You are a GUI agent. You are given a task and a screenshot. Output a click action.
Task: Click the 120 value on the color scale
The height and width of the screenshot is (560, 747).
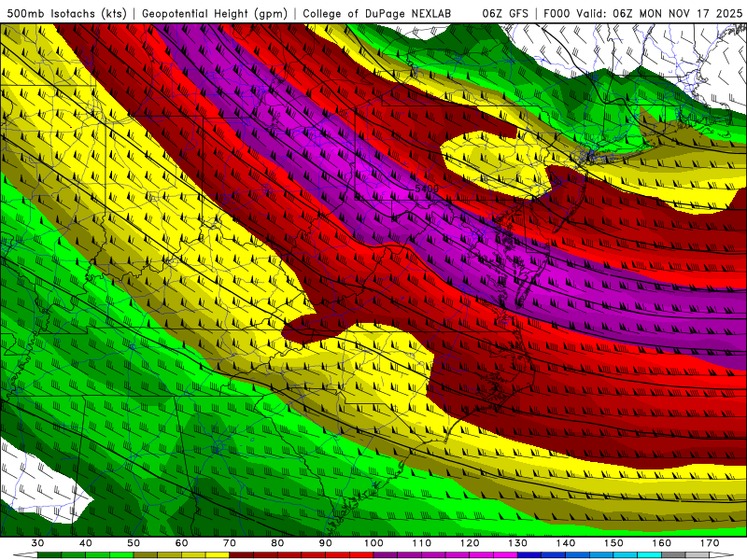(x=470, y=543)
